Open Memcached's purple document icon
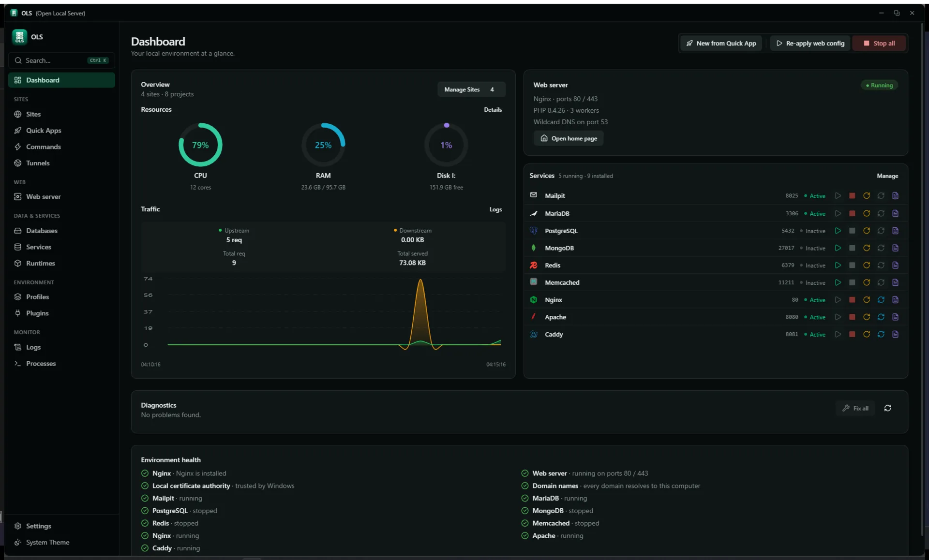The width and height of the screenshot is (929, 560). pyautogui.click(x=896, y=282)
